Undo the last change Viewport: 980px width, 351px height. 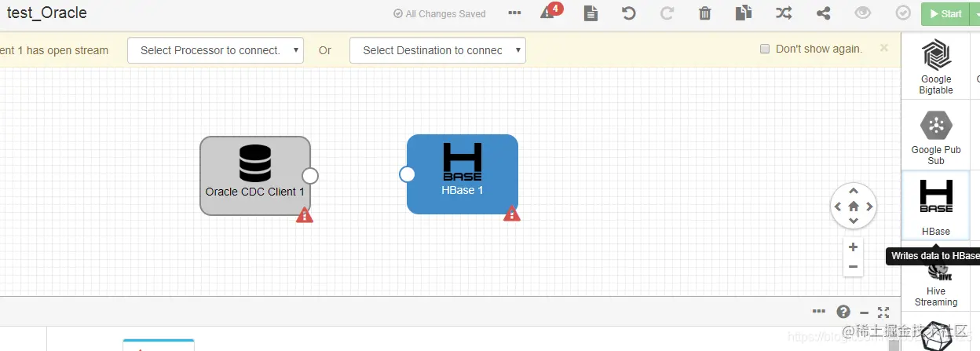tap(628, 13)
